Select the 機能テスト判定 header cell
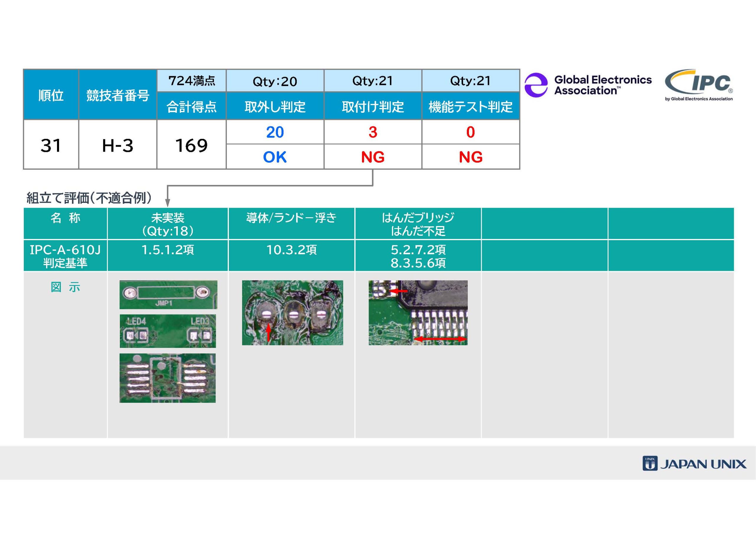The width and height of the screenshot is (756, 534). [x=470, y=106]
